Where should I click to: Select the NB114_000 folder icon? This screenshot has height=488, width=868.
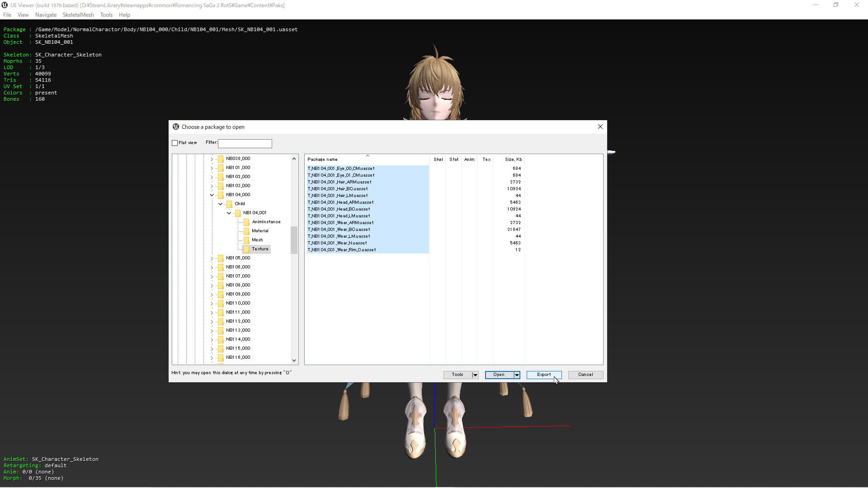[x=221, y=339]
